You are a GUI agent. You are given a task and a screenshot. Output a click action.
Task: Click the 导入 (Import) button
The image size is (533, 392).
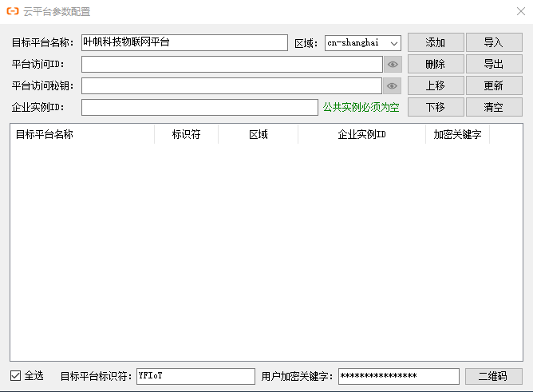coord(494,42)
